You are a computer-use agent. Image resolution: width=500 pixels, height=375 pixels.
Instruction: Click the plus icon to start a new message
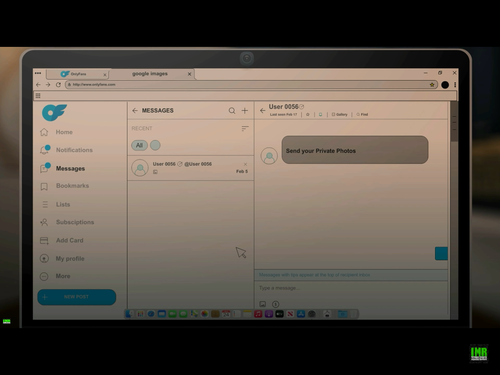[245, 110]
